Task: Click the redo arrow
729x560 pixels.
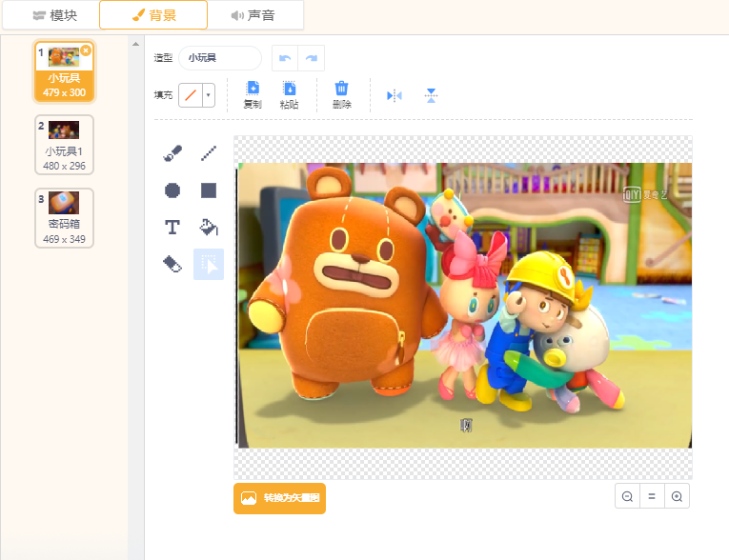Action: click(x=311, y=58)
